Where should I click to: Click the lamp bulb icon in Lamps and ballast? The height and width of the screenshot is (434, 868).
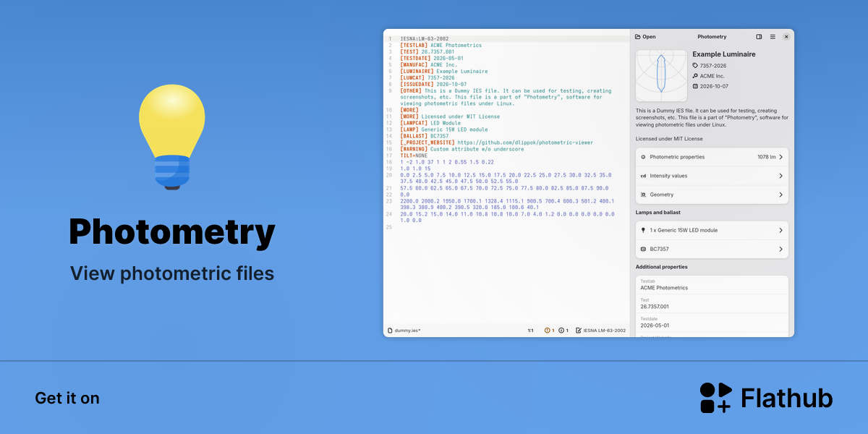pyautogui.click(x=643, y=230)
